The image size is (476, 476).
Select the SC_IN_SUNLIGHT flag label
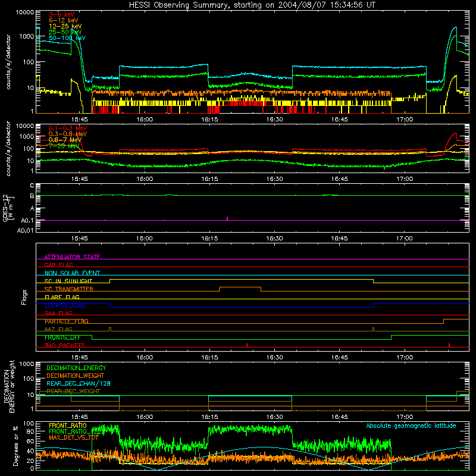coord(68,281)
